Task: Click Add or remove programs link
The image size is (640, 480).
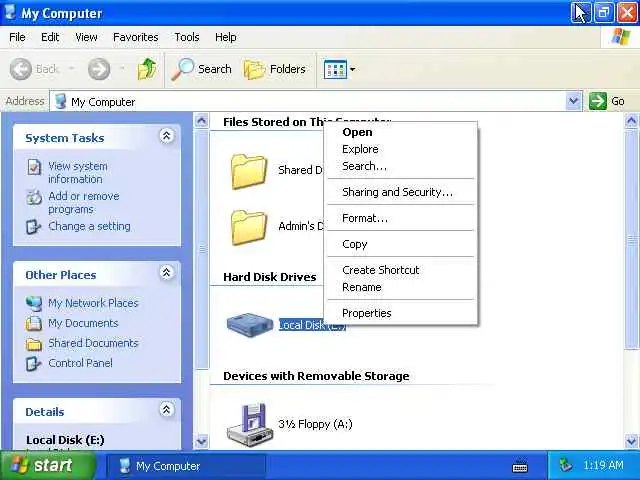Action: (84, 202)
